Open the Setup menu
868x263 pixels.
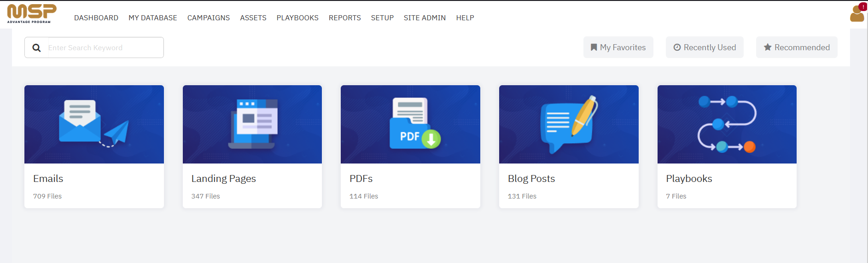click(x=382, y=18)
